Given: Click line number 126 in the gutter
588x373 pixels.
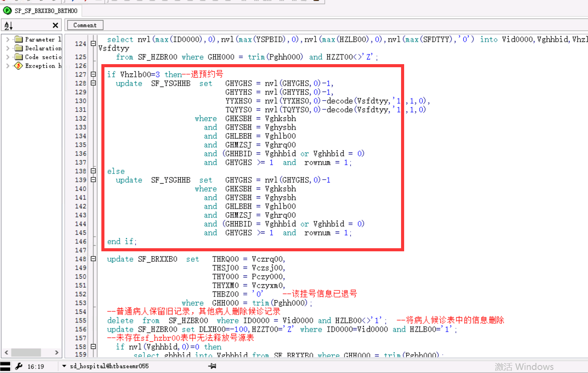Looking at the screenshot, I should pyautogui.click(x=81, y=66).
